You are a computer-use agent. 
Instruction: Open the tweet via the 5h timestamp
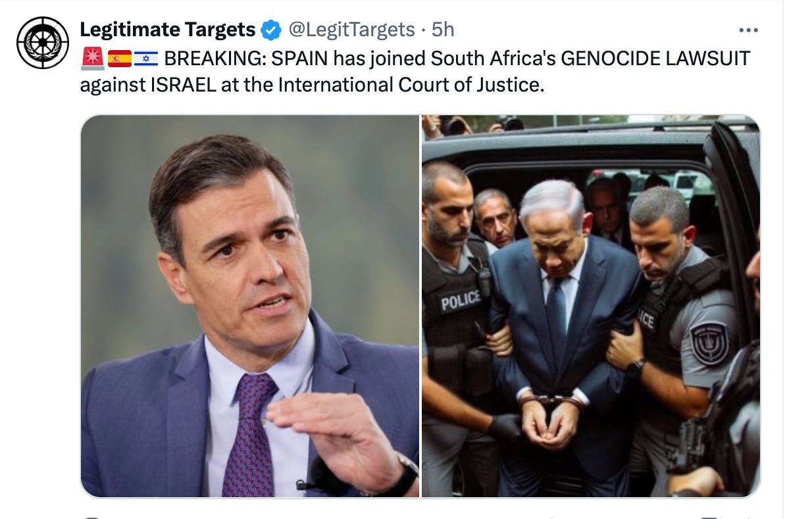pyautogui.click(x=443, y=30)
